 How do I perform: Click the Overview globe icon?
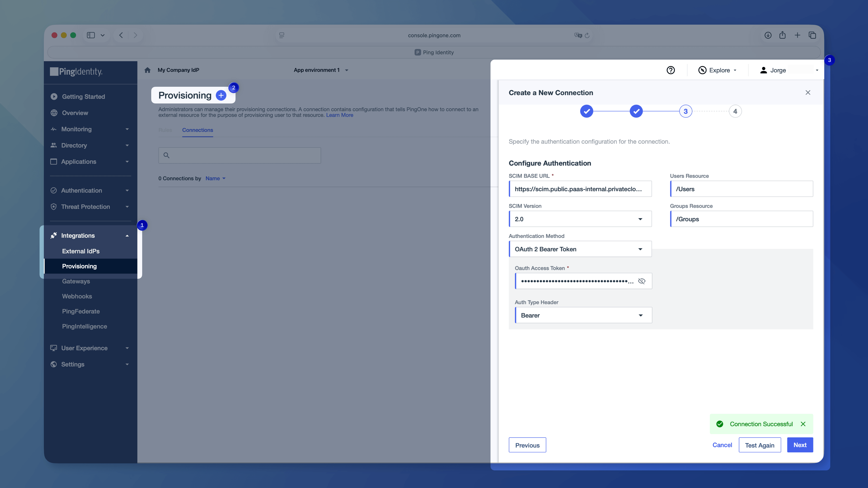click(54, 113)
